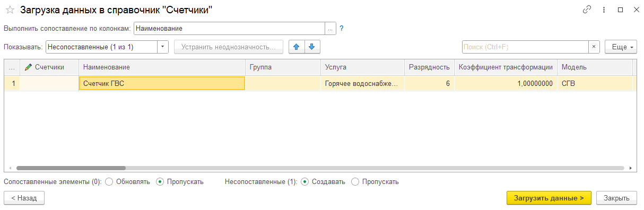644x210 pixels.
Task: Click the СГВ model cell
Action: click(595, 83)
